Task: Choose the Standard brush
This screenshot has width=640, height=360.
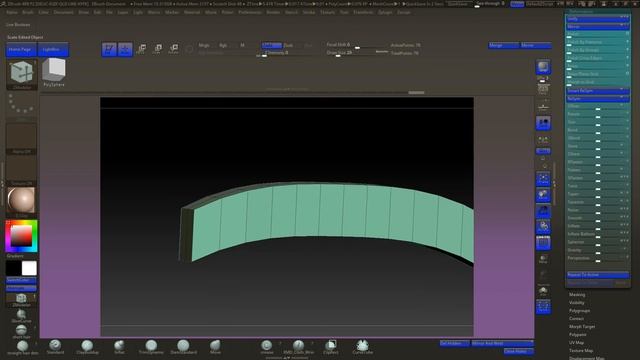Action: tap(55, 347)
